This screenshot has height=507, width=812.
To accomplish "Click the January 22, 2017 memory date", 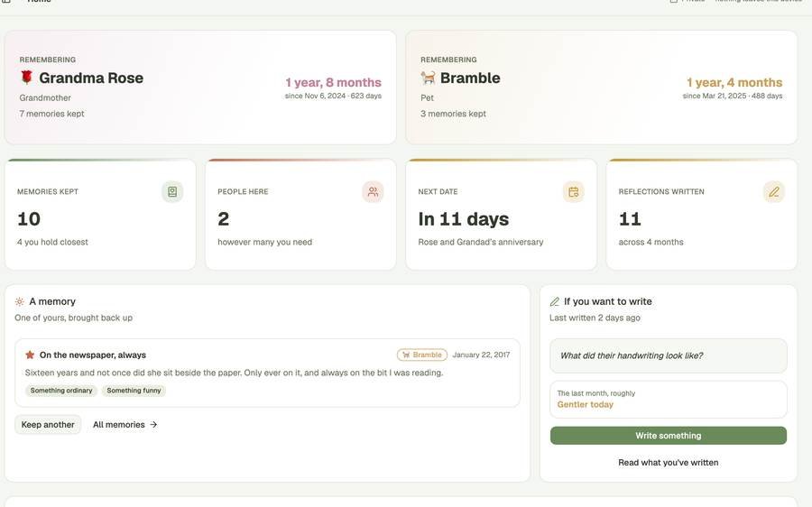I will tap(481, 355).
